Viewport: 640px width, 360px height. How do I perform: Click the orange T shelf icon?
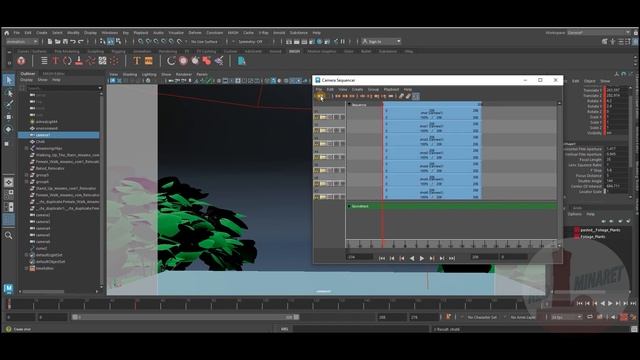[x=137, y=61]
